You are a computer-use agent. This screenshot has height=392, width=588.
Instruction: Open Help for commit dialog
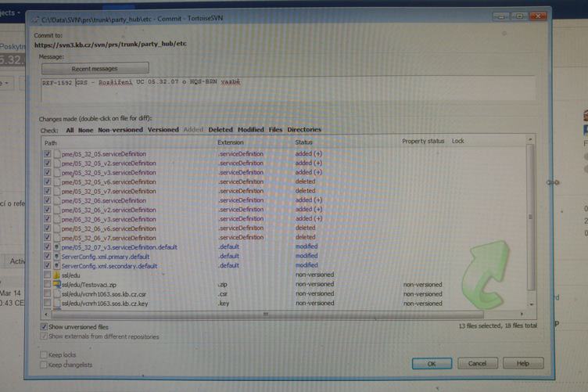[523, 363]
